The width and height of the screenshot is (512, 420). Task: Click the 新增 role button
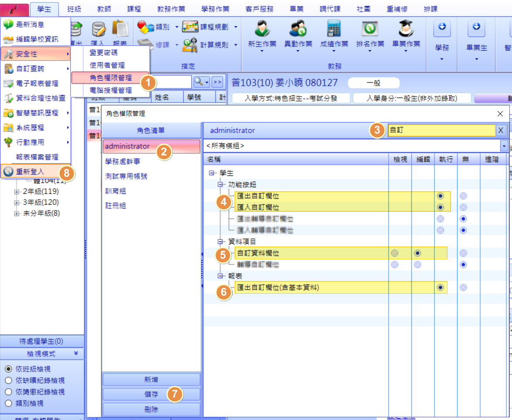(x=151, y=379)
